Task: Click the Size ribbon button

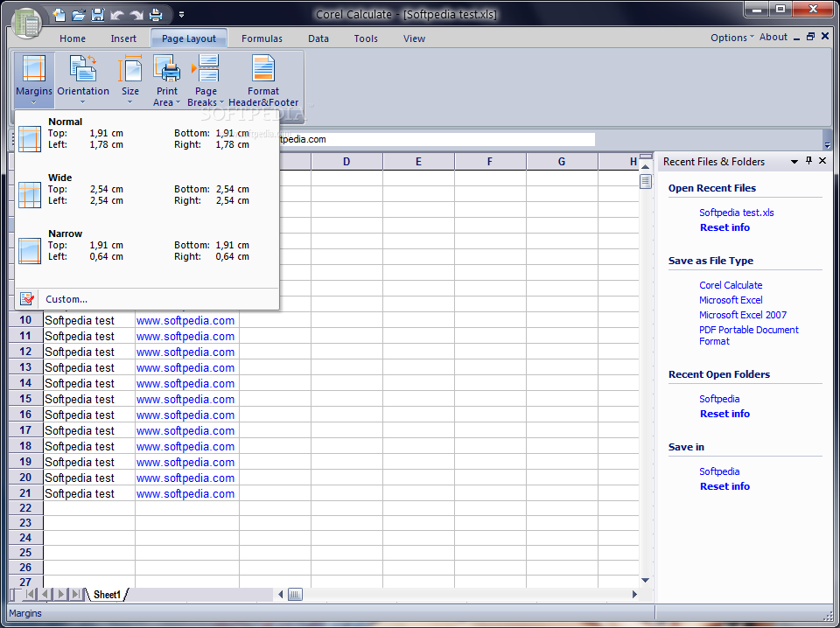Action: point(130,80)
